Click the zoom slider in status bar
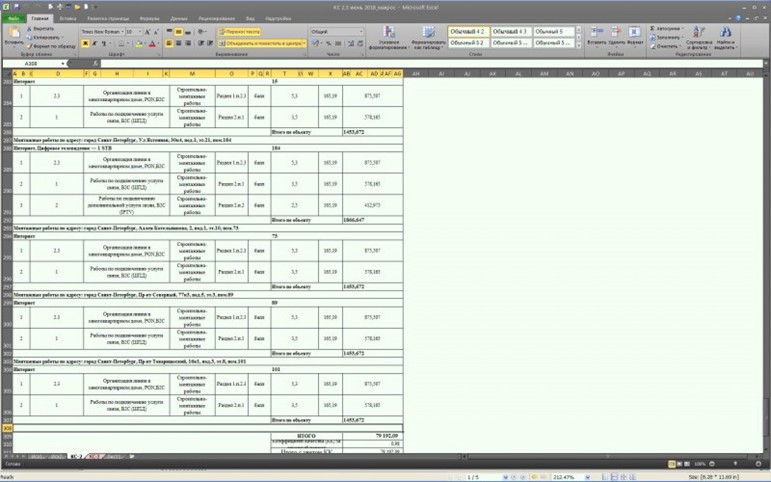771x482 pixels. click(735, 464)
